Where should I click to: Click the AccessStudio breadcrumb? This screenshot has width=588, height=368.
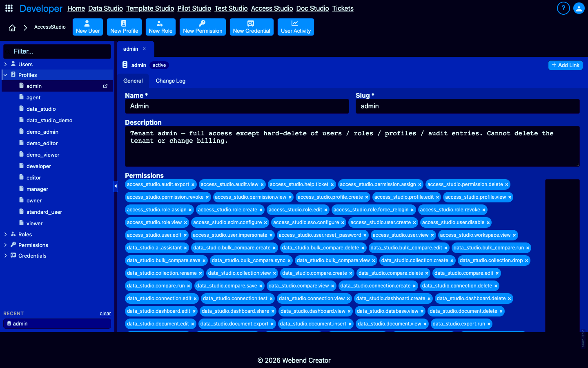click(50, 27)
